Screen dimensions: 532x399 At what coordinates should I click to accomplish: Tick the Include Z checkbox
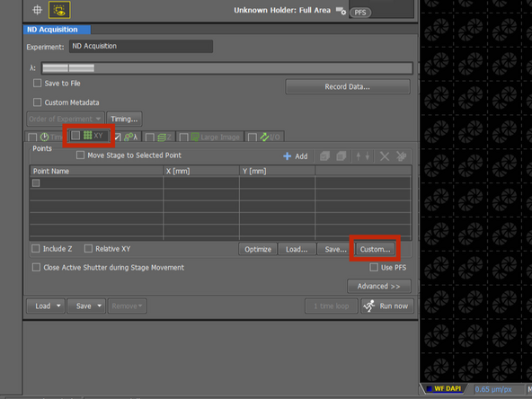(x=36, y=249)
